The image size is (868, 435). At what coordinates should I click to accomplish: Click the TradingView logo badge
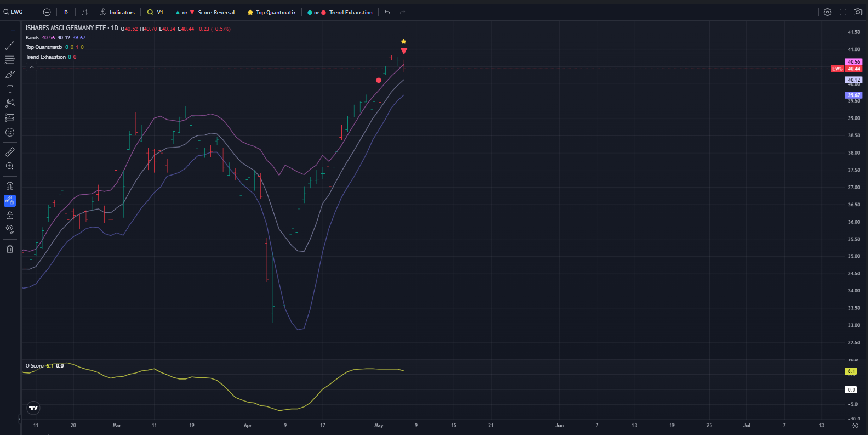[x=33, y=408]
